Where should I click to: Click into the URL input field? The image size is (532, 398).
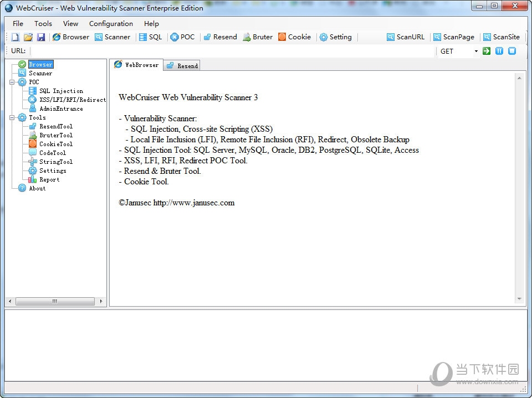coord(233,51)
